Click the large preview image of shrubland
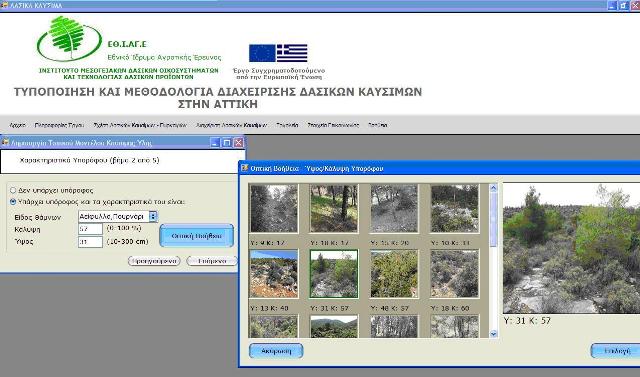640x377 pixels. click(x=571, y=248)
